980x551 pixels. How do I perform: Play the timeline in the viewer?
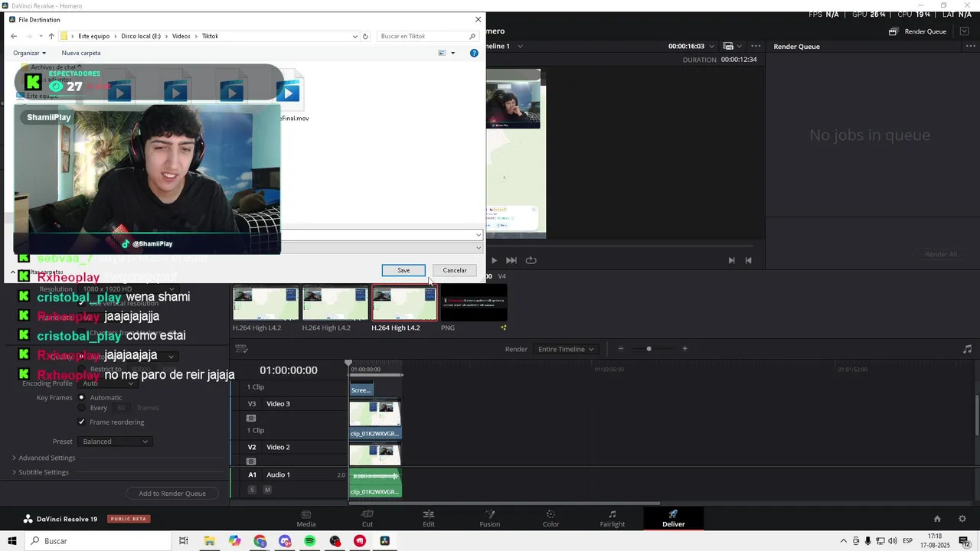pyautogui.click(x=494, y=260)
